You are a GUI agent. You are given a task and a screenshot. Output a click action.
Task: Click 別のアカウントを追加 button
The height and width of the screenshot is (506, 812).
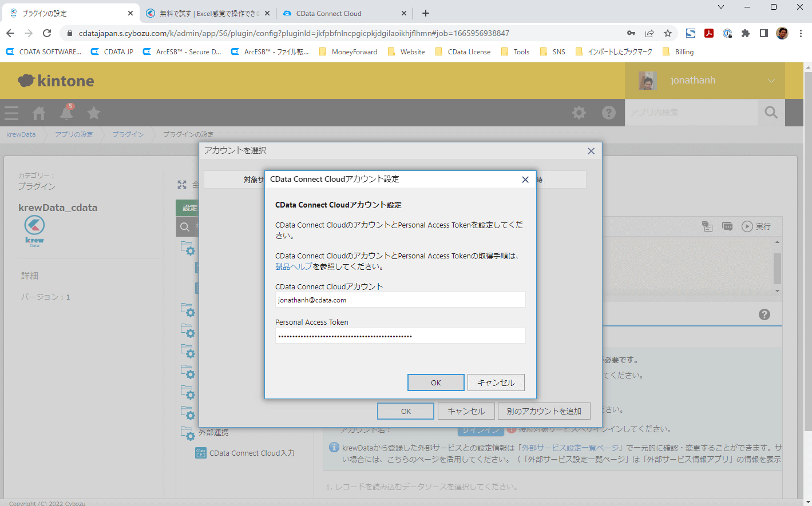[544, 411]
